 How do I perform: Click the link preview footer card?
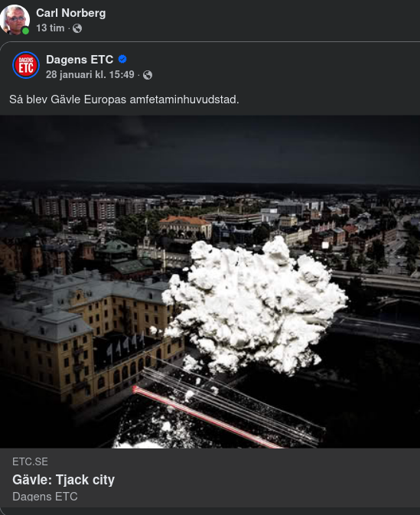[x=210, y=478]
